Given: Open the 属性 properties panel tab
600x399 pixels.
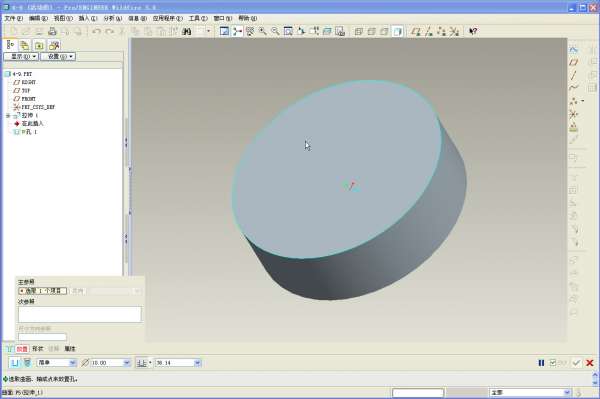Looking at the screenshot, I should pyautogui.click(x=70, y=349).
